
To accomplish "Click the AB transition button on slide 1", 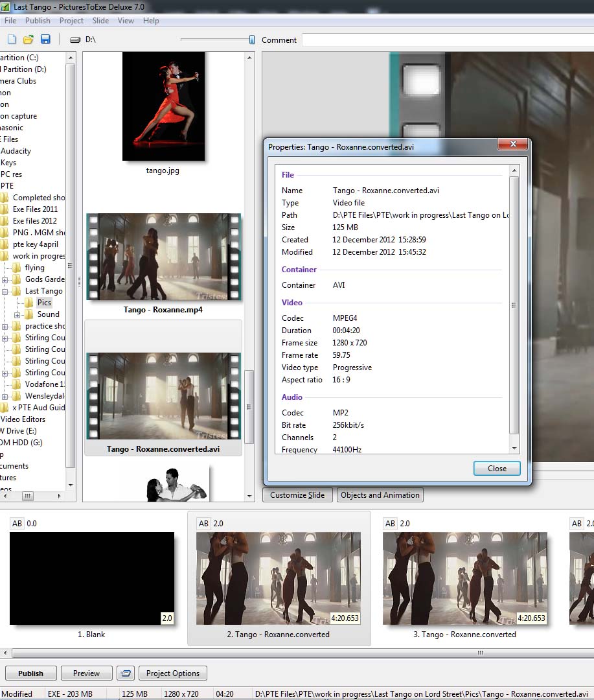I will pyautogui.click(x=17, y=524).
